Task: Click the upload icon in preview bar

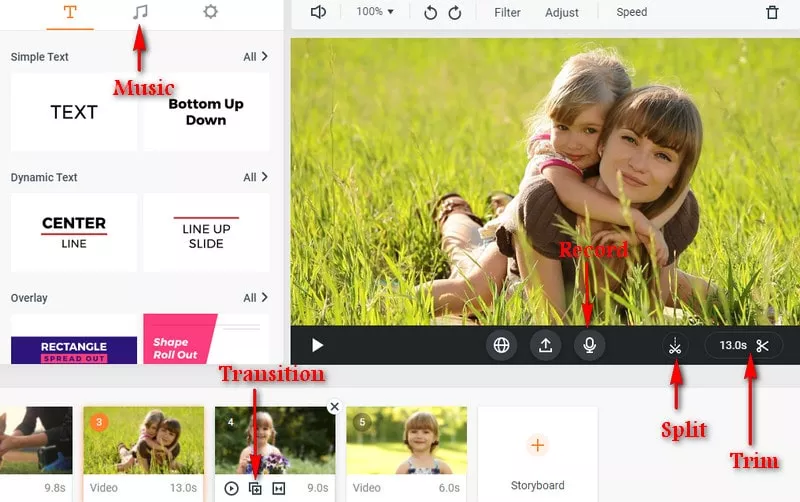Action: tap(545, 345)
